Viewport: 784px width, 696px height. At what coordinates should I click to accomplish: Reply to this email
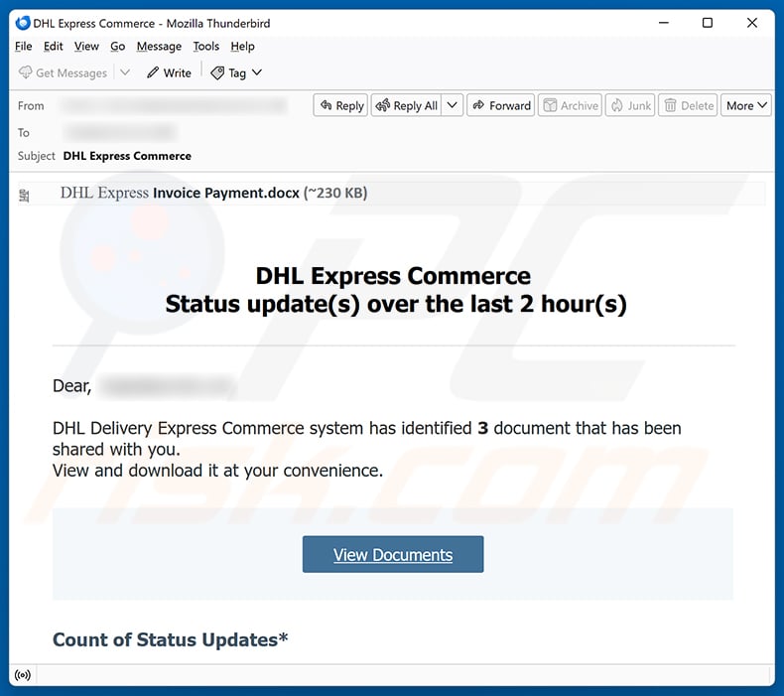[341, 105]
